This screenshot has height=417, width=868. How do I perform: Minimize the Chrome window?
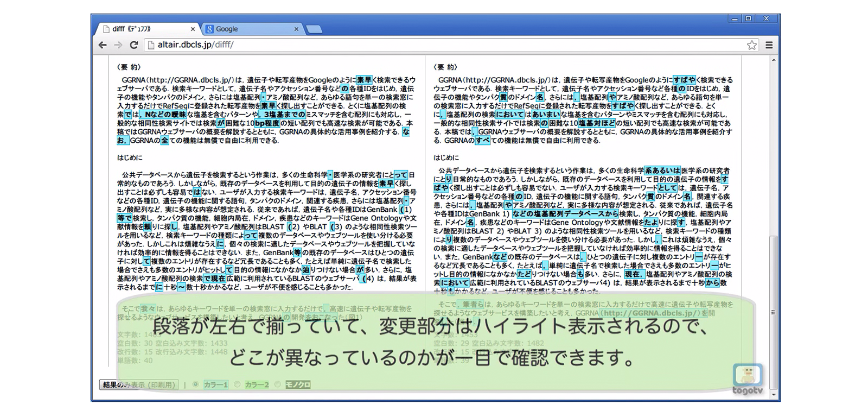735,19
